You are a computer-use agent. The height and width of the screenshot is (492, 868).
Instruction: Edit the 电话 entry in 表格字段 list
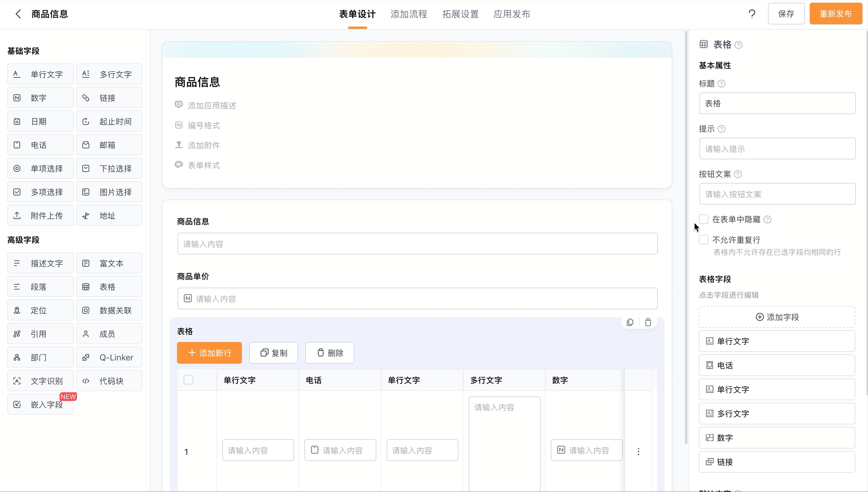[x=777, y=365]
